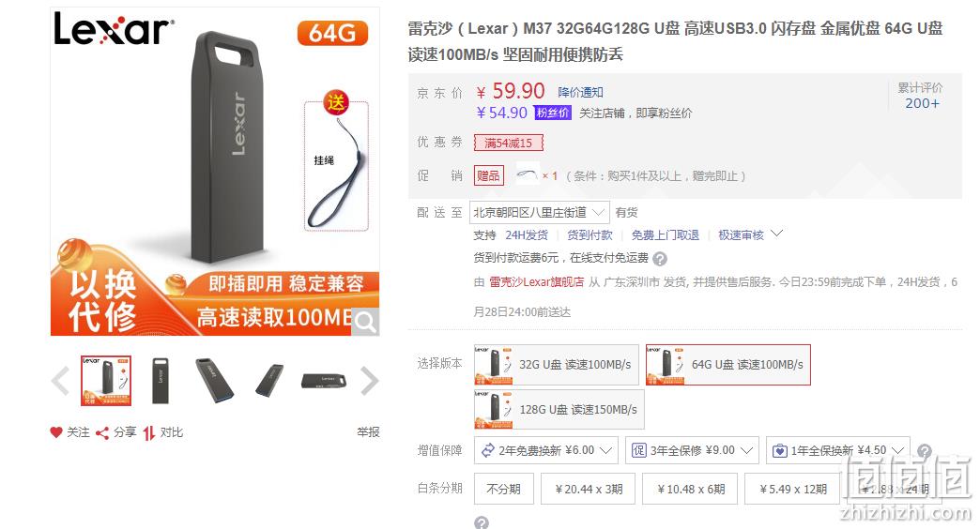Viewport: 980px width, 529px height.
Task: Select the ¥20.44 x 3期 installment plan
Action: [x=589, y=489]
